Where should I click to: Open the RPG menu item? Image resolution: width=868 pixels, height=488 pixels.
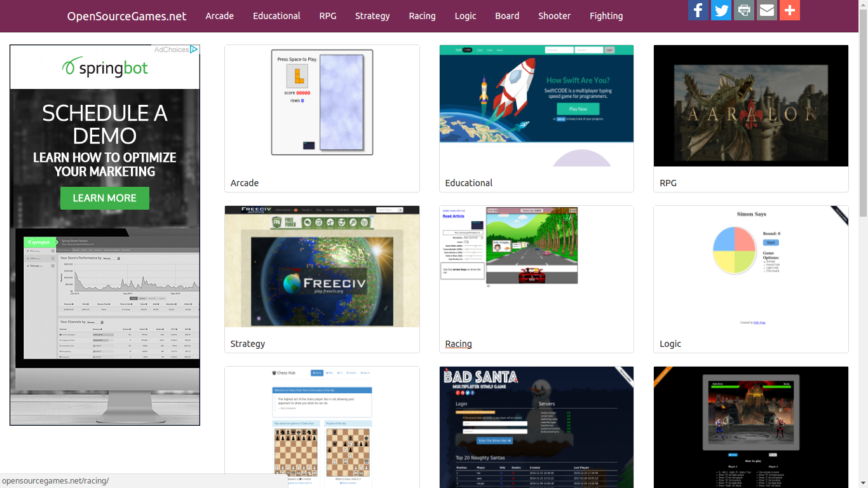tap(328, 16)
